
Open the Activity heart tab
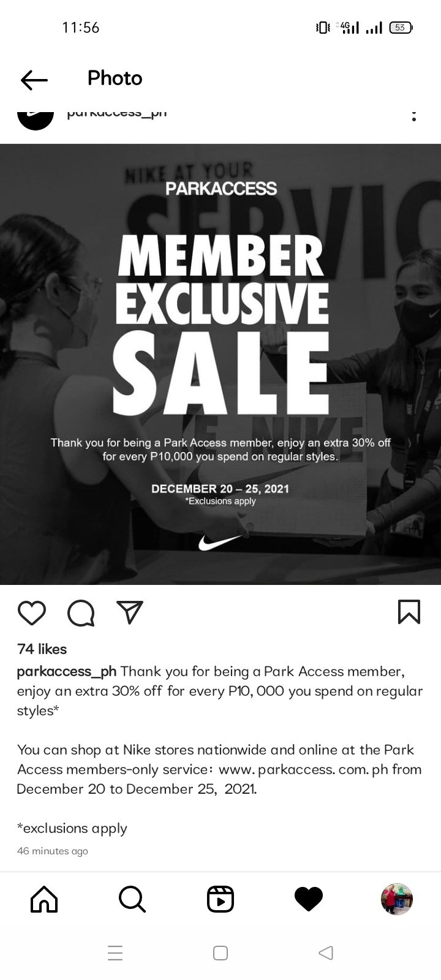coord(309,899)
